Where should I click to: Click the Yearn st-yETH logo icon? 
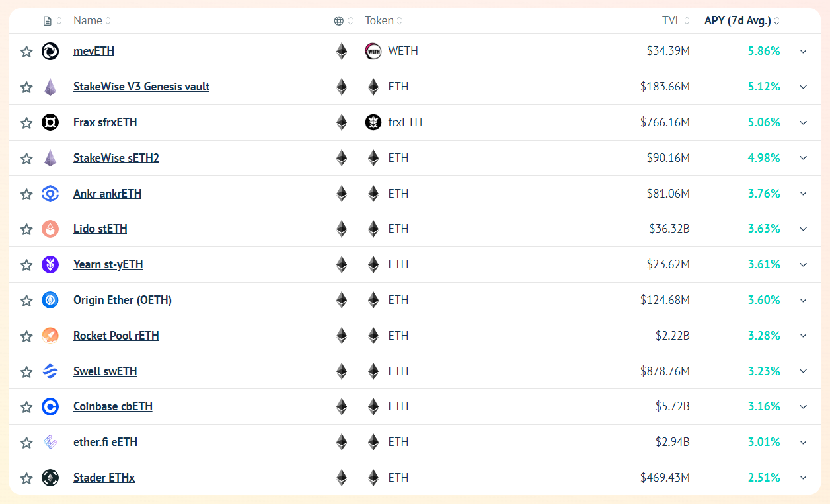[50, 264]
